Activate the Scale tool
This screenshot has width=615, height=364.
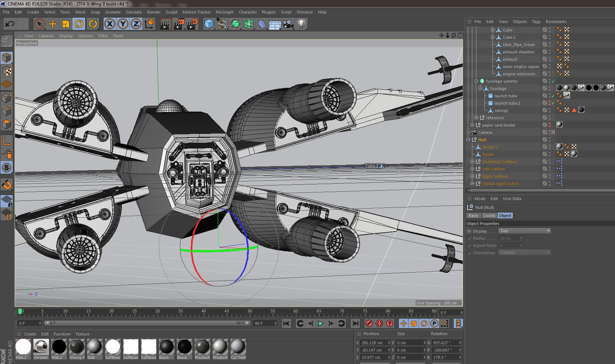click(66, 24)
